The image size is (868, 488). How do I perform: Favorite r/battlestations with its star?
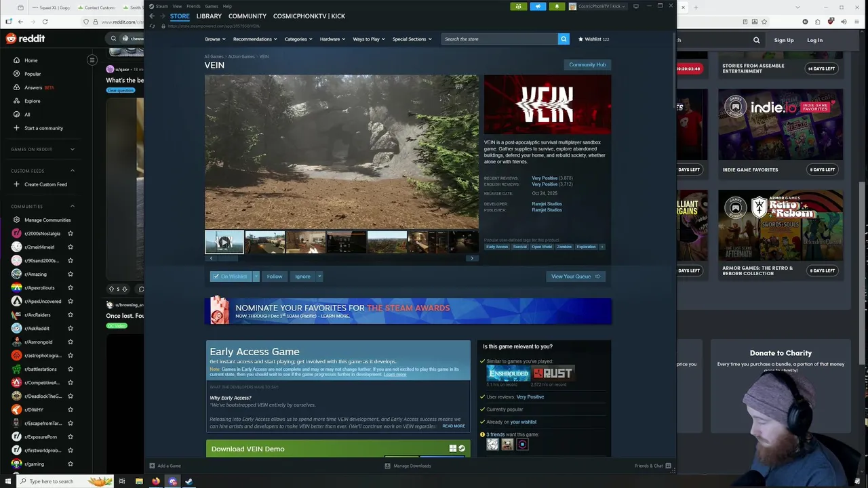[x=71, y=369]
